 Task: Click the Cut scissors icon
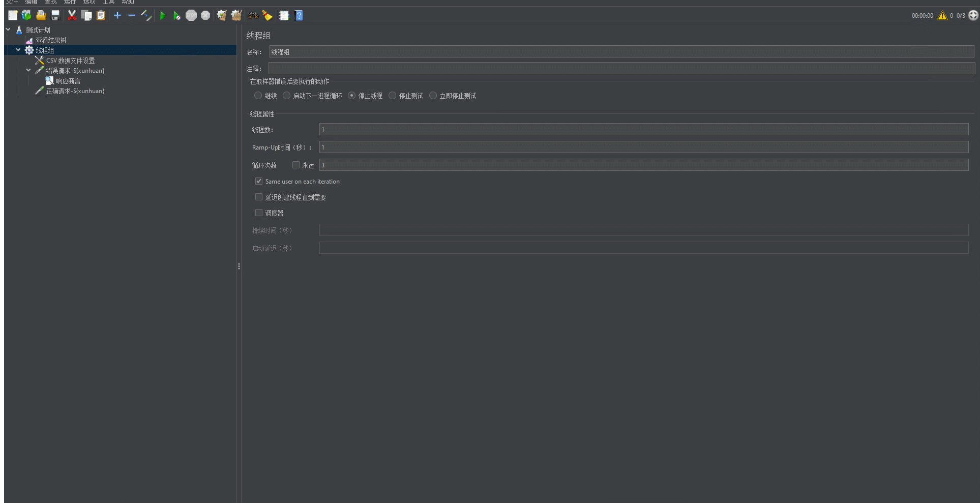(72, 16)
